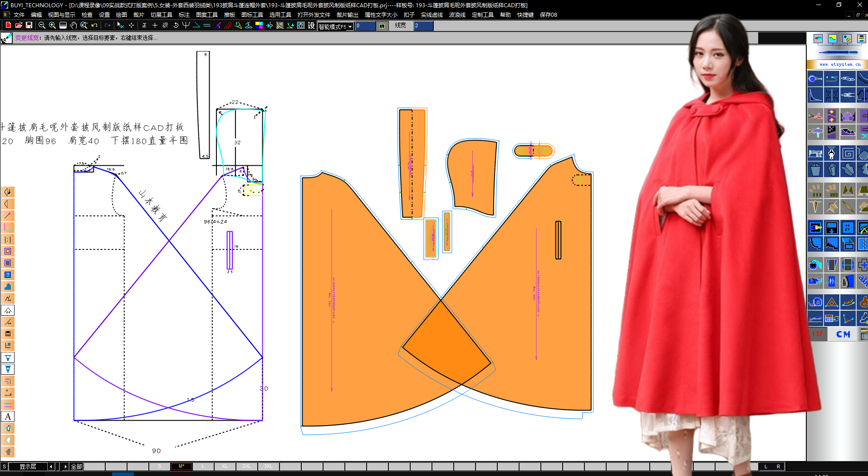Screen dimensions: 868x476
Task: Click the www.etsystem.cn link
Action: point(839,64)
